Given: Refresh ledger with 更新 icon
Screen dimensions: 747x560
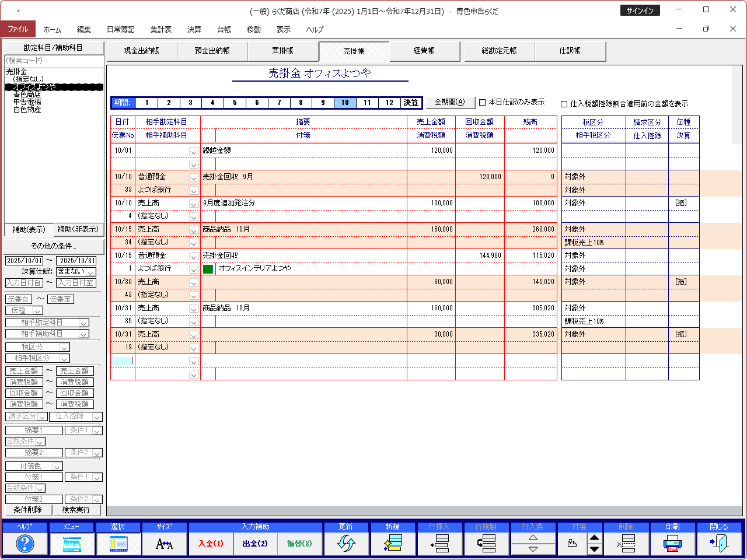Looking at the screenshot, I should pos(346,544).
